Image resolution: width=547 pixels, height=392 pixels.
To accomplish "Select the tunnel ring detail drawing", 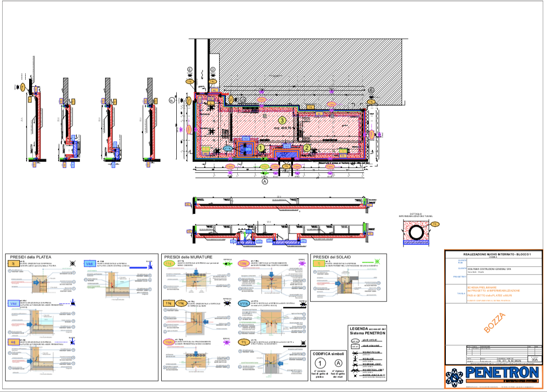I will tap(416, 232).
